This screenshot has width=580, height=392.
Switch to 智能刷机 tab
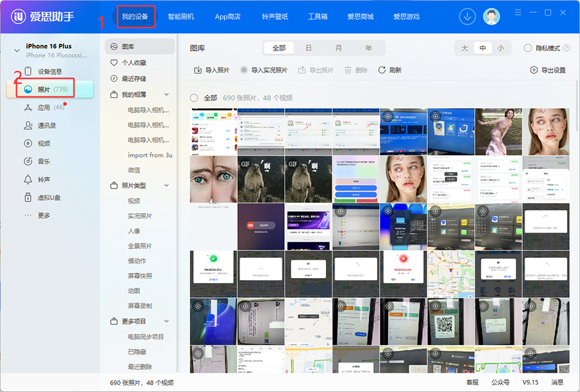181,17
